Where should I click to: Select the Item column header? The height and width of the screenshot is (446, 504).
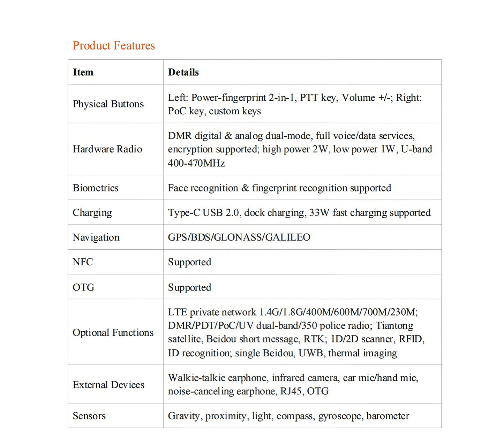pyautogui.click(x=83, y=72)
